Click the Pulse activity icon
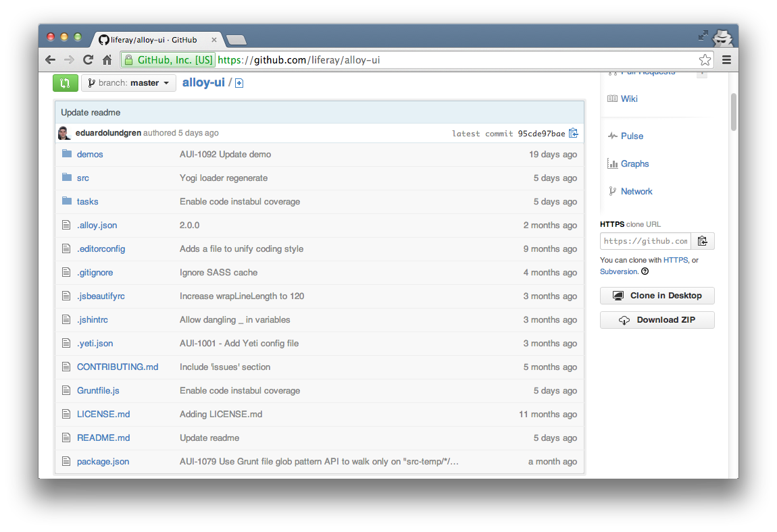Image resolution: width=777 pixels, height=532 pixels. coord(613,136)
